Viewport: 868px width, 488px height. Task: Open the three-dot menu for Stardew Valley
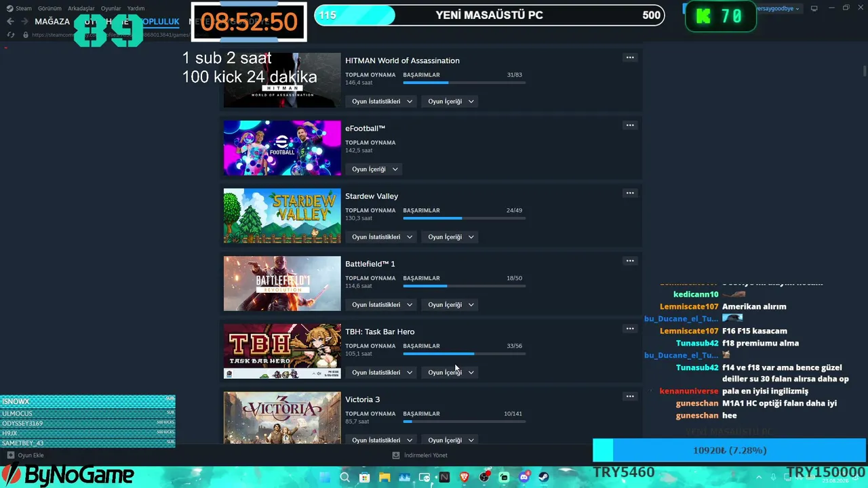pyautogui.click(x=630, y=193)
